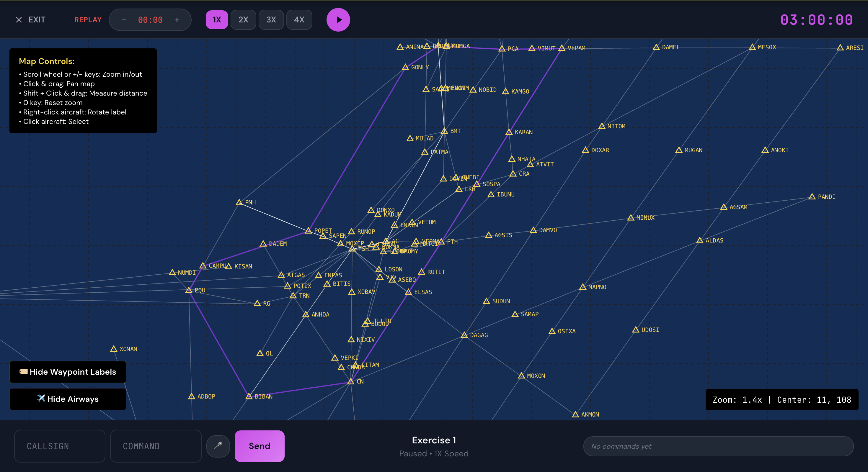The width and height of the screenshot is (868, 472).
Task: Select the XONAN waypoint marker
Action: click(x=114, y=349)
